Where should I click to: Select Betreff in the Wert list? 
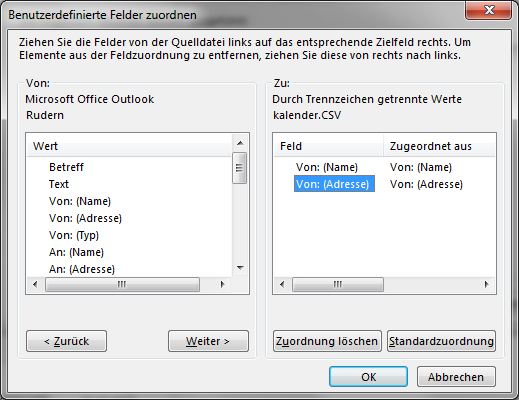coord(66,167)
